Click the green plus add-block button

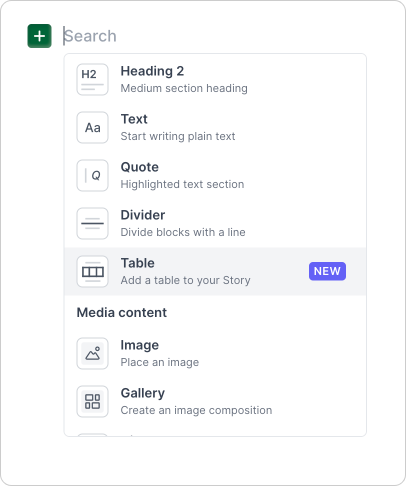(39, 36)
